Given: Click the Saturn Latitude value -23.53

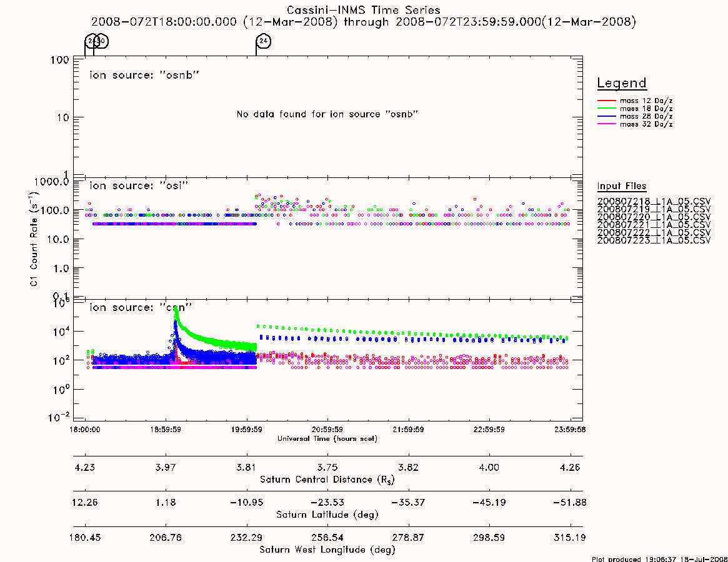Looking at the screenshot, I should (x=327, y=502).
